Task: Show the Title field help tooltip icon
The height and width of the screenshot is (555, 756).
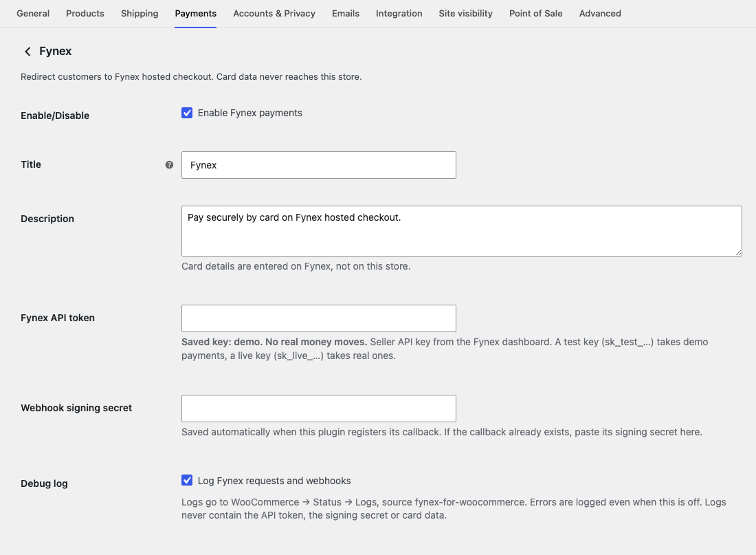Action: (169, 165)
